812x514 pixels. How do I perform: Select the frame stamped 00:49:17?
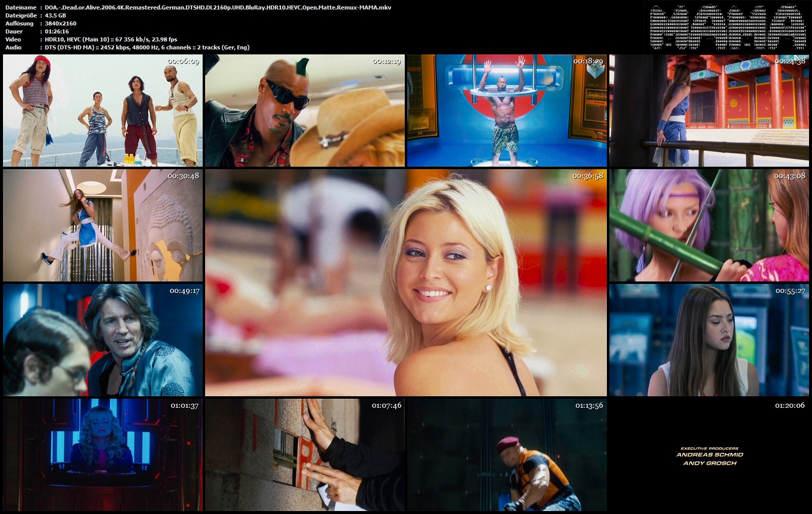click(103, 340)
